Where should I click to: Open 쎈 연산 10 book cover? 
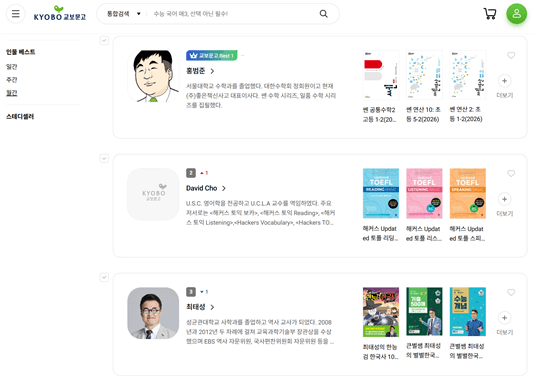[424, 75]
